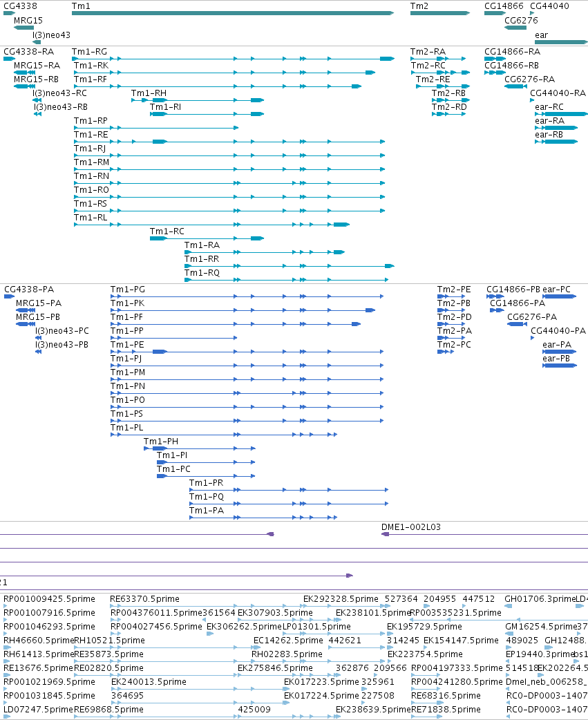This screenshot has height=720, width=588.
Task: Click EST RP001009425.5prime
Action: (49, 599)
